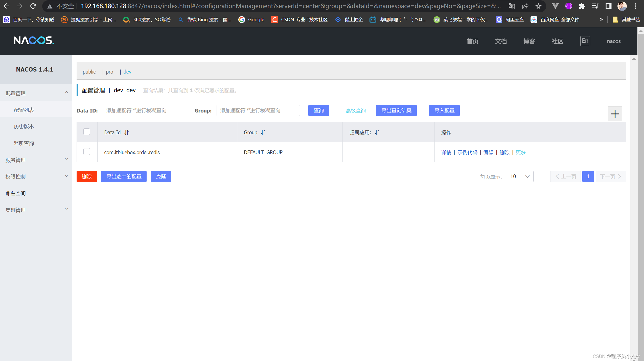Click 编辑 for redis config
Image resolution: width=644 pixels, height=361 pixels.
point(488,152)
